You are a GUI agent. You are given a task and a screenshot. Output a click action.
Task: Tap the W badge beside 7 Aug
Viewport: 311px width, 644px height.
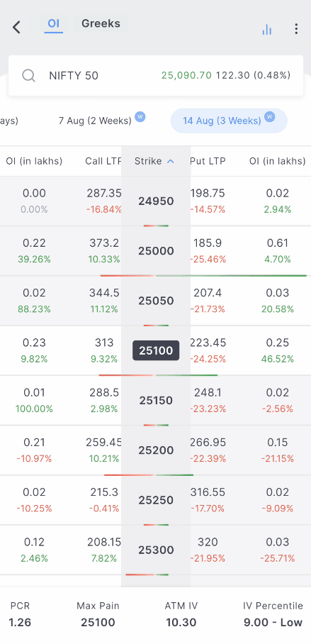pos(140,118)
